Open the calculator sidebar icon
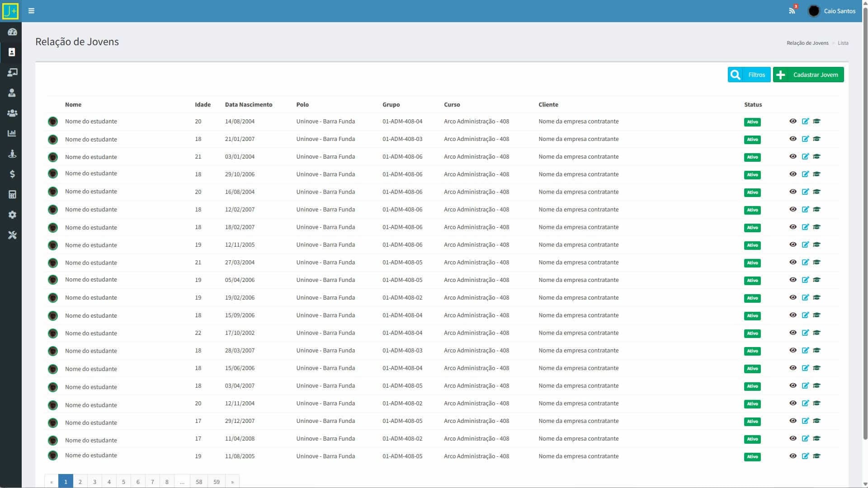The width and height of the screenshot is (868, 488). [12, 194]
